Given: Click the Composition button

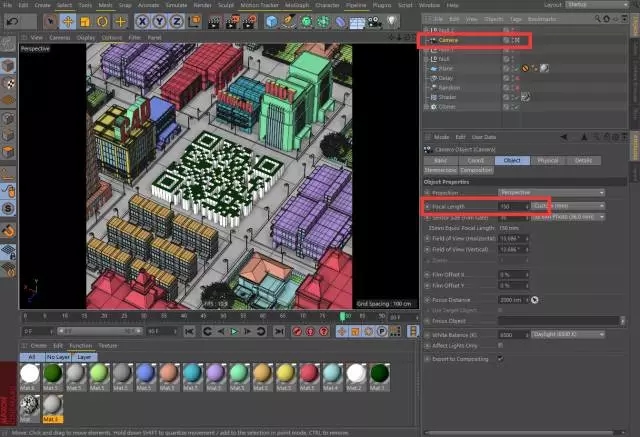Looking at the screenshot, I should 476,170.
